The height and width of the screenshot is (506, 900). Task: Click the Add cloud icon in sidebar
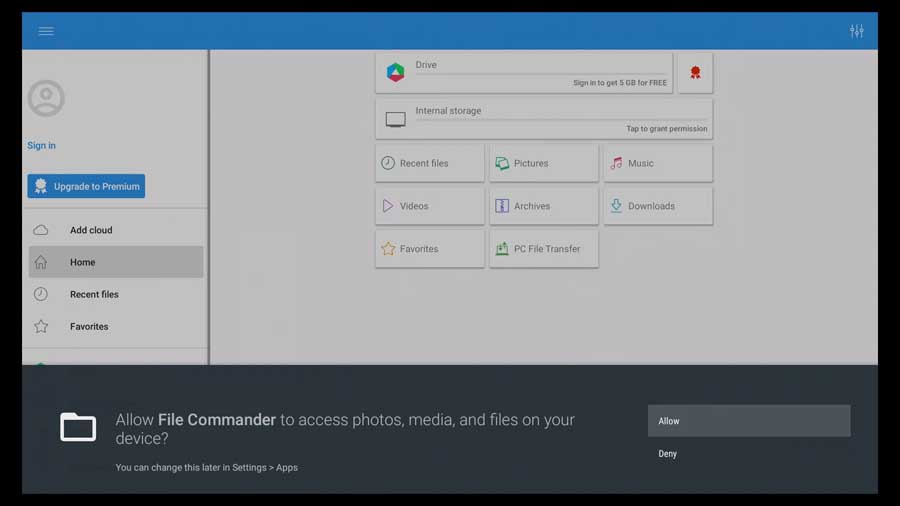41,230
